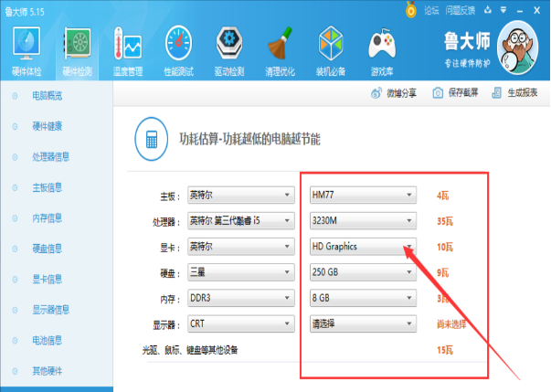Open 电池信息 in the left sidebar

[48, 341]
